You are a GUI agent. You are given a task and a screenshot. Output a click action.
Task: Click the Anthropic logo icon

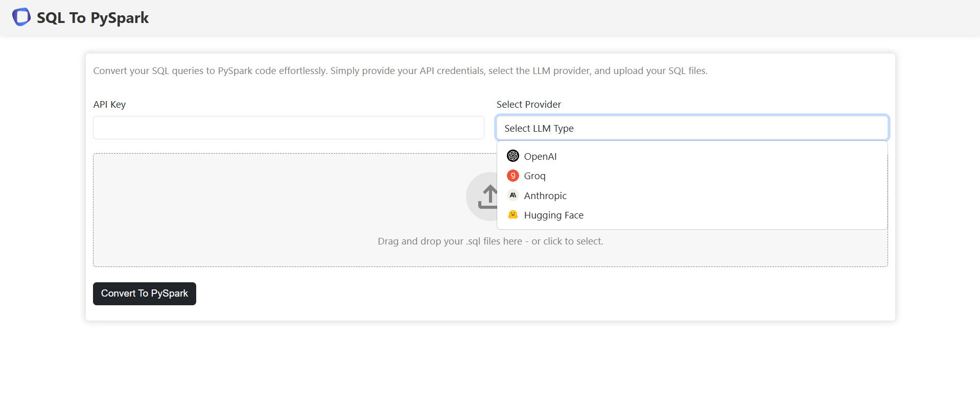(x=513, y=195)
